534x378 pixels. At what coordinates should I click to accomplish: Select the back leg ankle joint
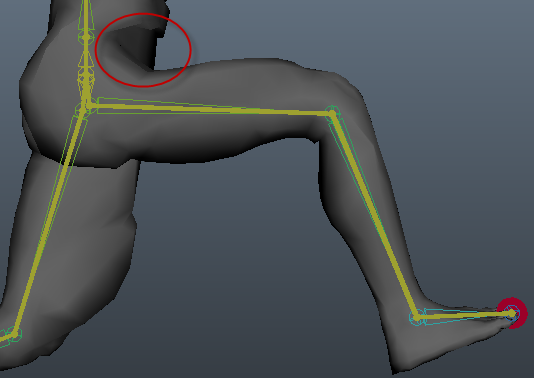[x=14, y=334]
